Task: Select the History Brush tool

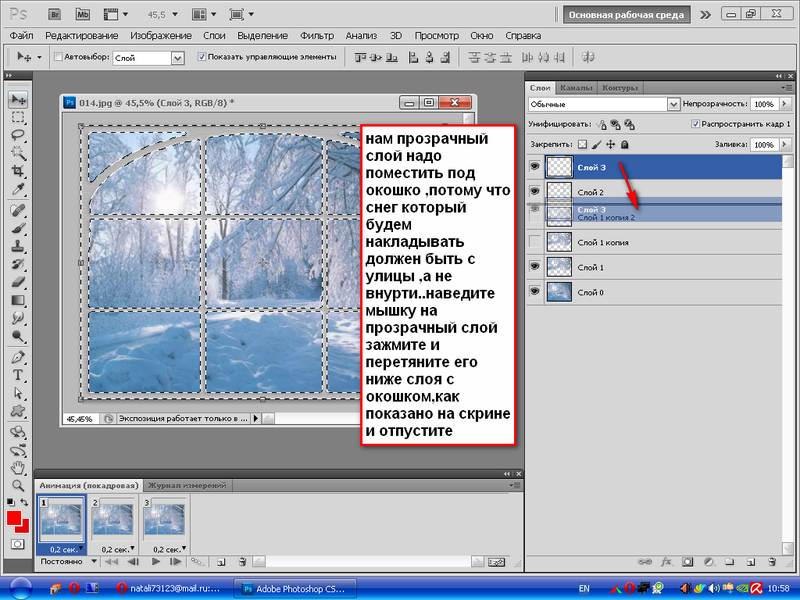Action: pos(18,264)
